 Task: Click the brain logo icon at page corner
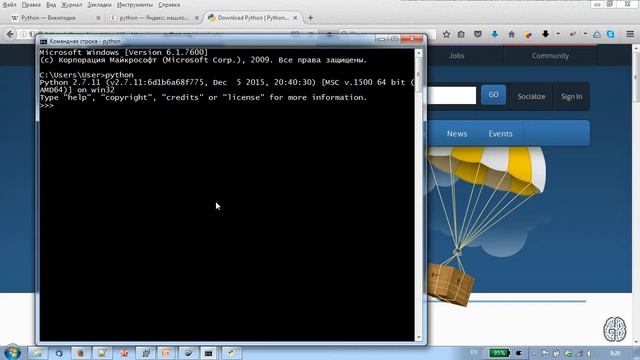(615, 329)
